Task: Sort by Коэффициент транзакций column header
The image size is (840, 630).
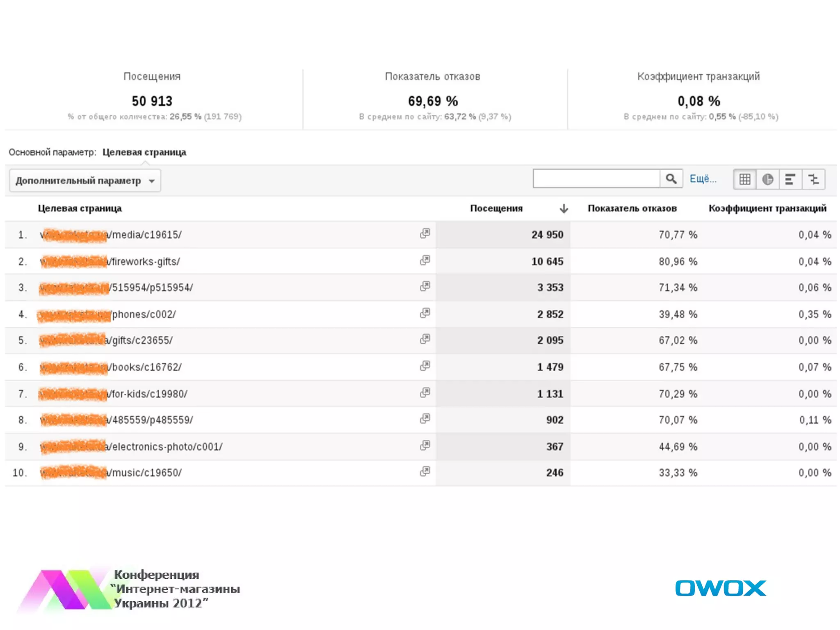Action: [x=767, y=208]
